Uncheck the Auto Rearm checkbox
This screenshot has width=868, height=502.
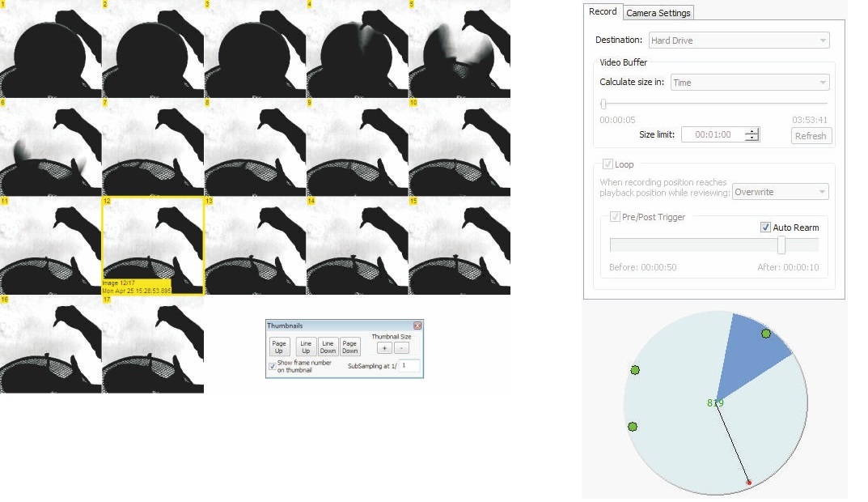pos(765,228)
